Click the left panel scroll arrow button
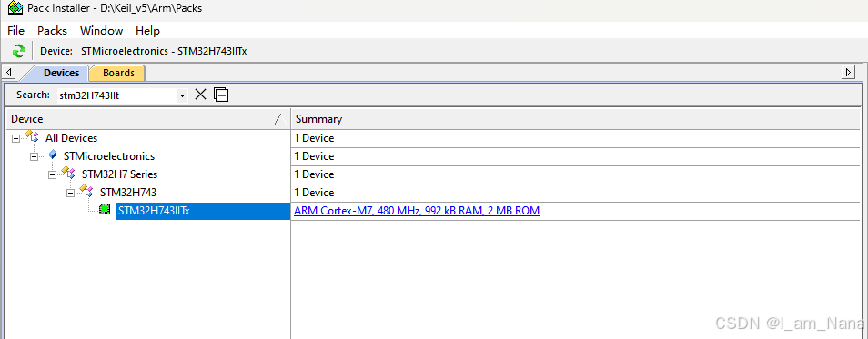Image resolution: width=868 pixels, height=339 pixels. pyautogui.click(x=9, y=73)
